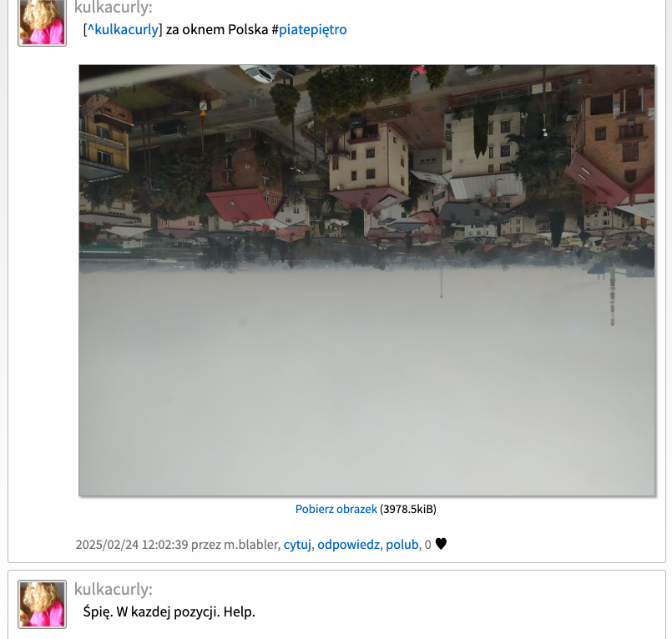672x639 pixels.
Task: Click the kulkacurly username above the photo
Action: (114, 8)
